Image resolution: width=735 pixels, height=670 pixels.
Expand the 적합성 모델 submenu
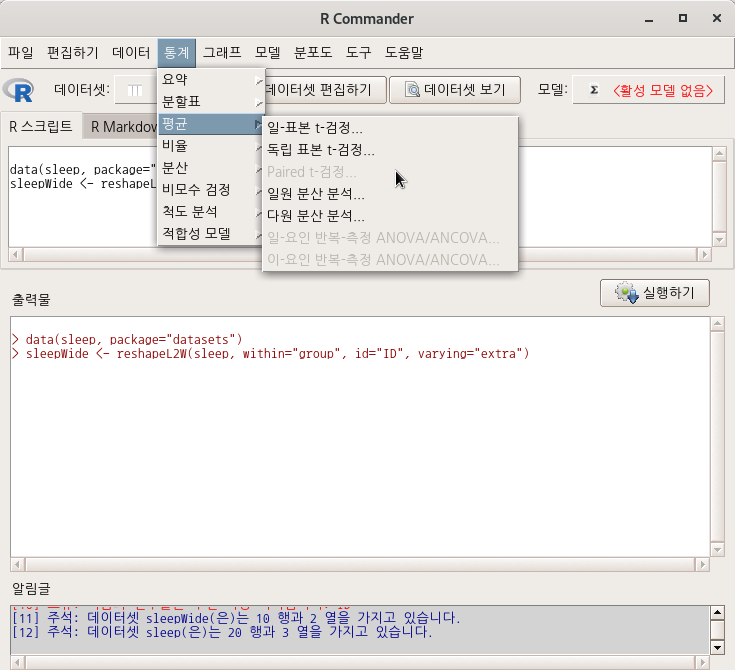tap(211, 233)
